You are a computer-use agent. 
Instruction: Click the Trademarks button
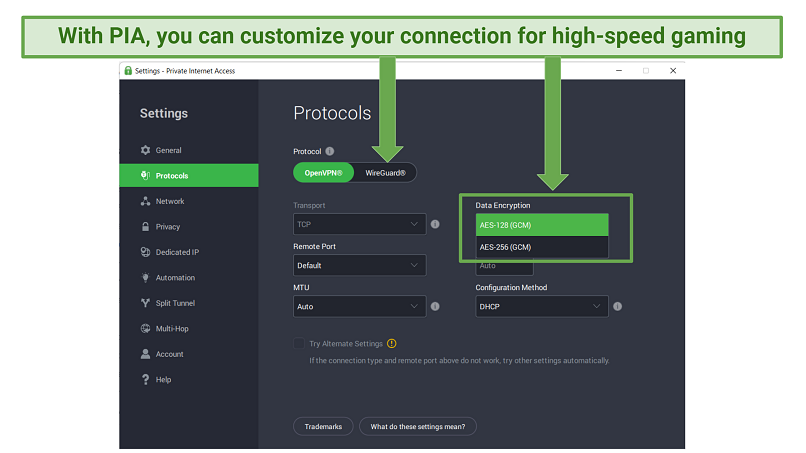pyautogui.click(x=323, y=426)
